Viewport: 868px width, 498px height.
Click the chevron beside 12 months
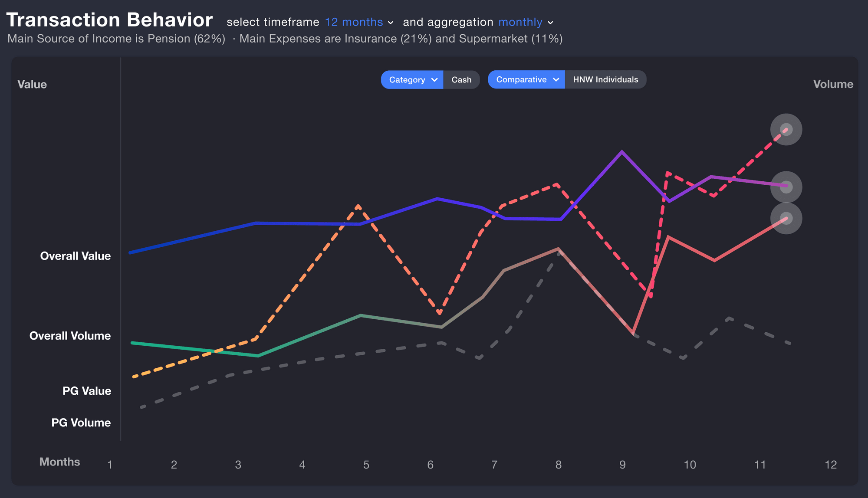391,23
